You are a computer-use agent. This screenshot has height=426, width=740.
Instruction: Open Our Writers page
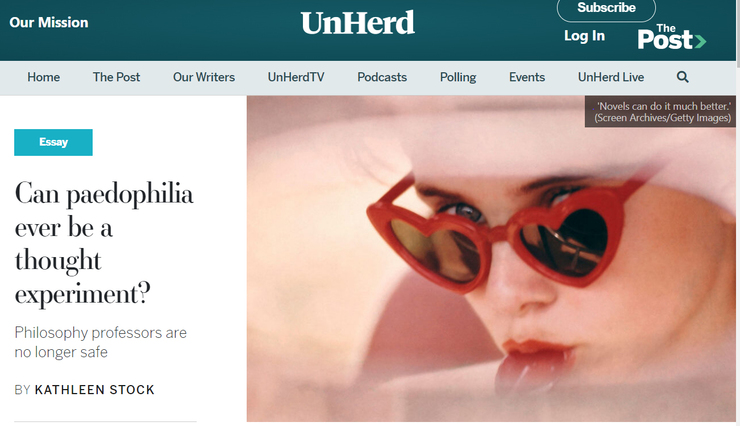204,77
